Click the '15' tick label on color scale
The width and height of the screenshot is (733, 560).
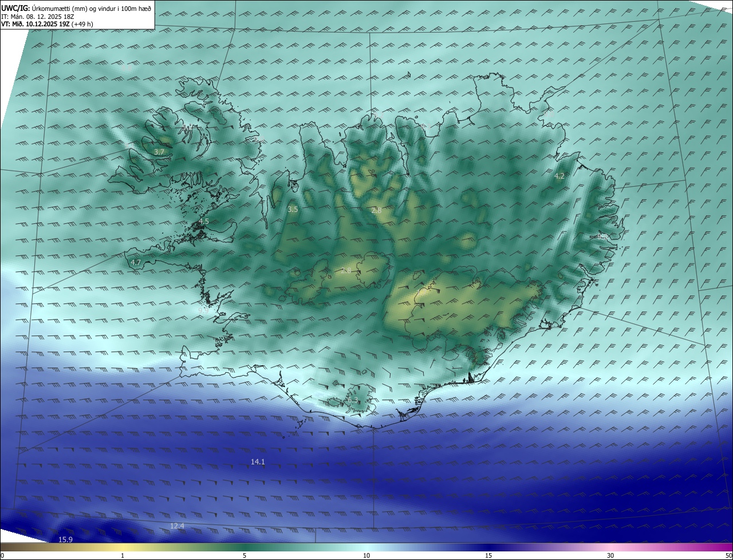tap(488, 555)
